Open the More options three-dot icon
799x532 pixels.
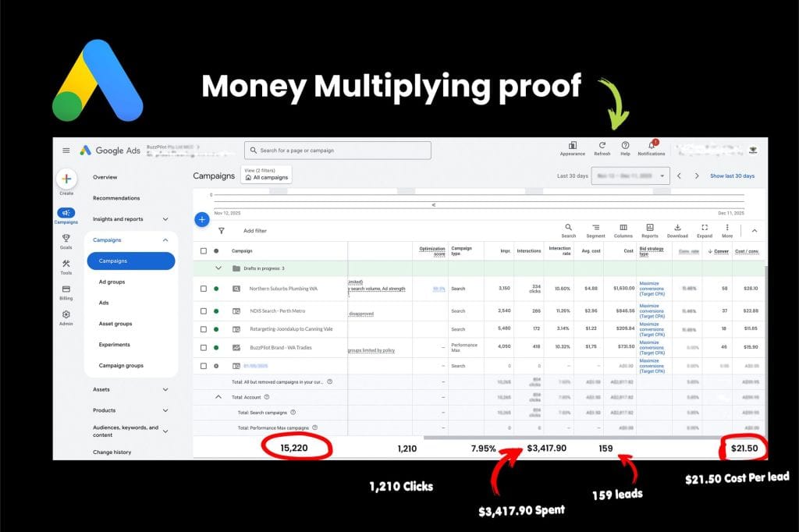pos(727,228)
